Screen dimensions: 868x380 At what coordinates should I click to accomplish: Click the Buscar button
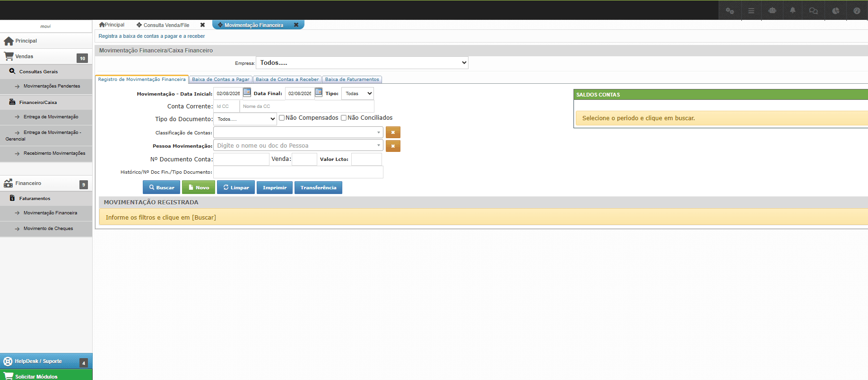[161, 187]
